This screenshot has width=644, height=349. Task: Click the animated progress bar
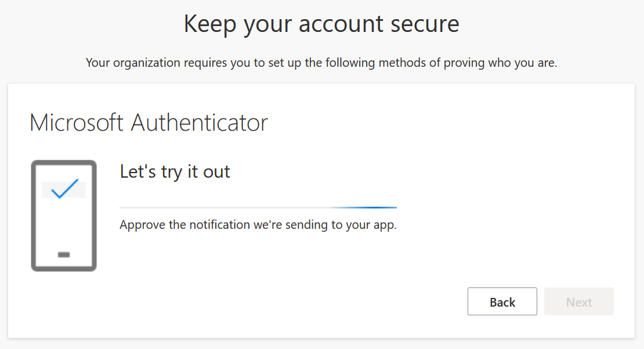coord(258,207)
